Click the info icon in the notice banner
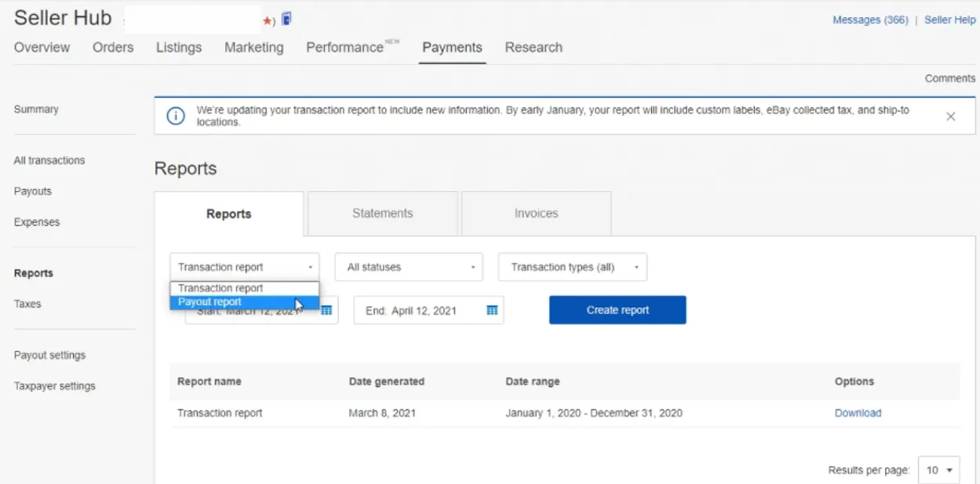The width and height of the screenshot is (980, 484). [177, 116]
